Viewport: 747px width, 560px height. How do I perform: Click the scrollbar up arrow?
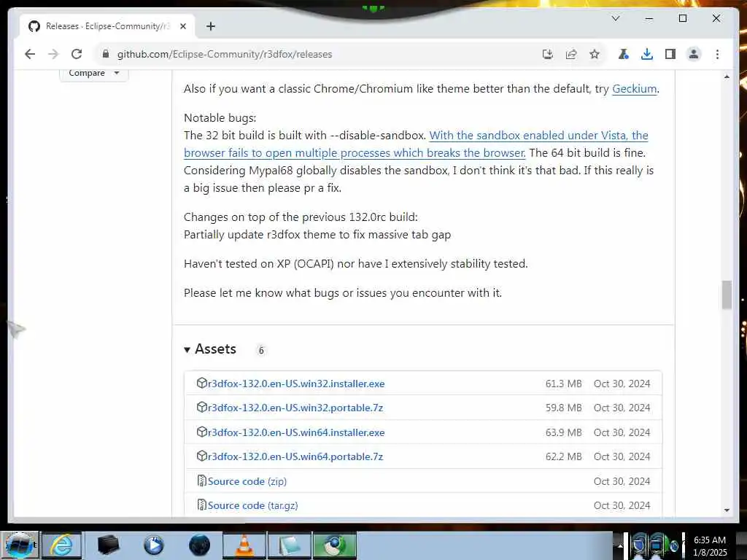727,77
